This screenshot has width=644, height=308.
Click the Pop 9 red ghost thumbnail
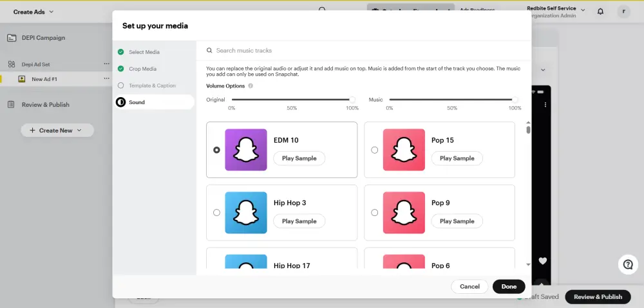click(x=404, y=212)
